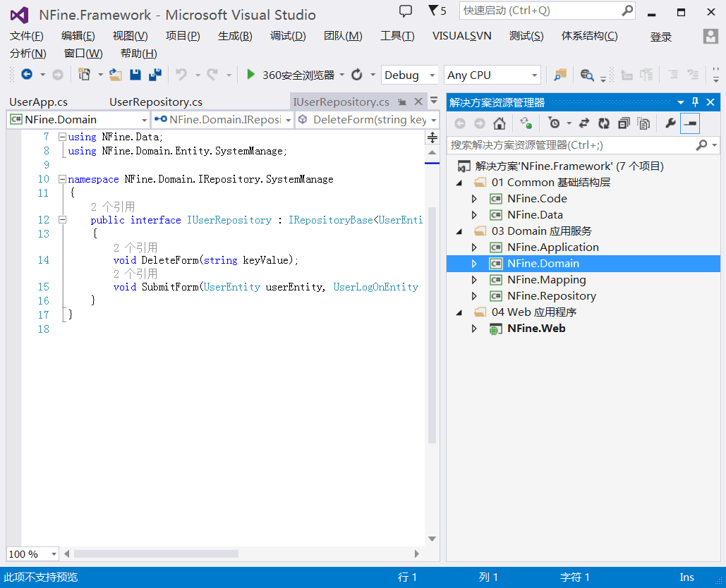Click the Show All Files icon
Screen dimensions: 726x588
coord(643,123)
